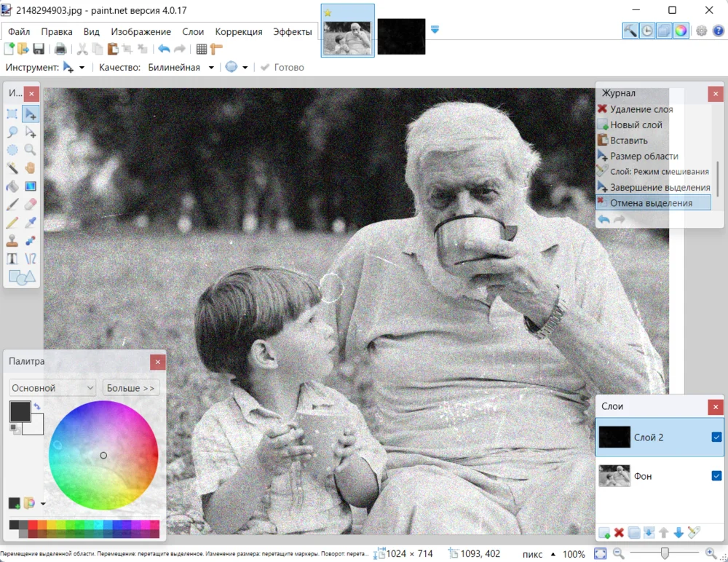Select the Paint Bucket tool
728x562 pixels.
point(12,186)
